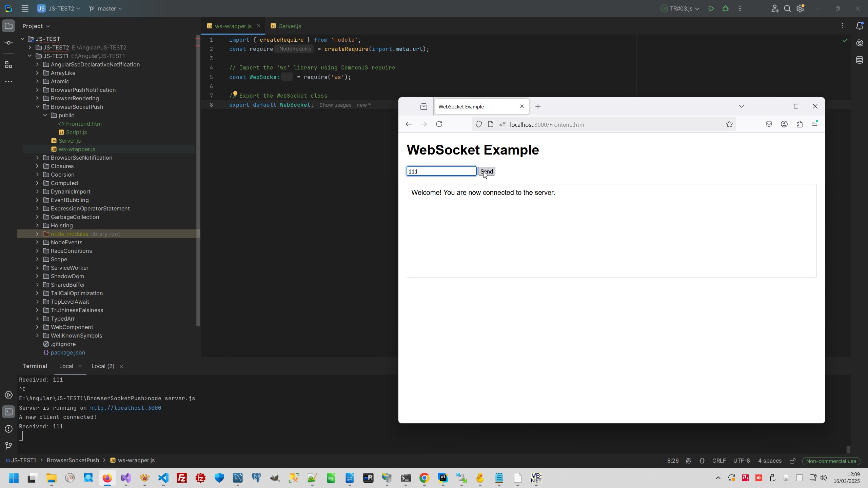The width and height of the screenshot is (868, 488).
Task: Click the Debug bug icon
Action: pyautogui.click(x=726, y=8)
